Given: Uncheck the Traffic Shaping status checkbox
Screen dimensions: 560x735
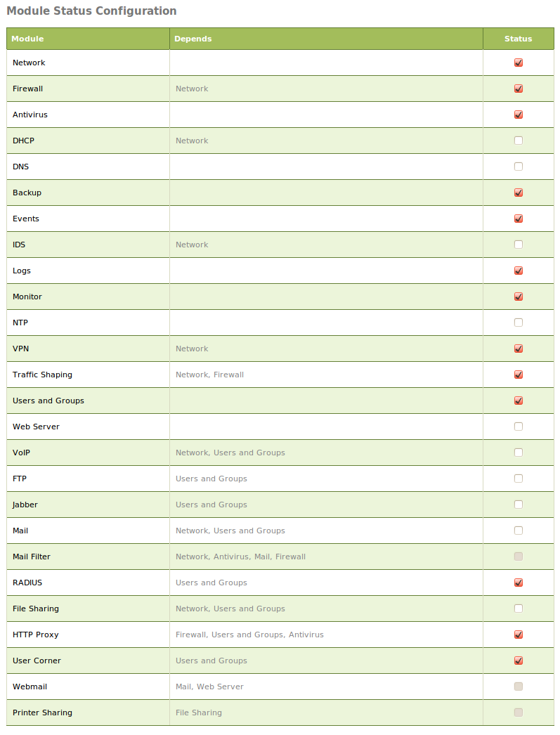Looking at the screenshot, I should 519,375.
